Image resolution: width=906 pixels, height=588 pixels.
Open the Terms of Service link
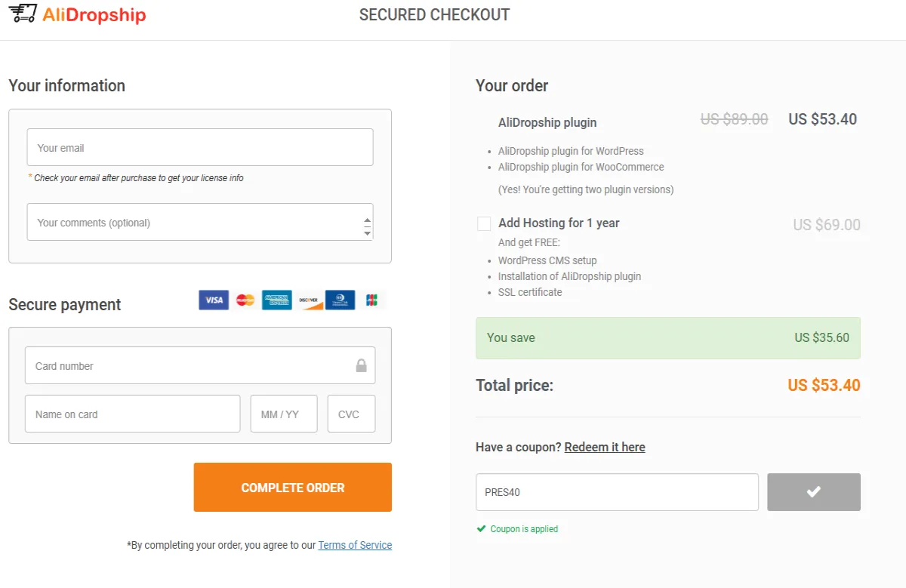coord(355,545)
